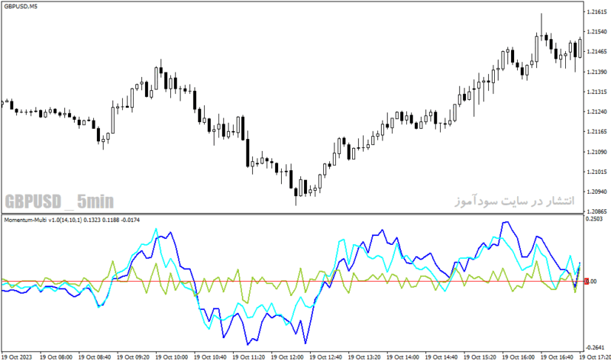Viewport: 611px width, 364px height.
Task: Click the highest candle wick near 1.21615
Action: 541,25
